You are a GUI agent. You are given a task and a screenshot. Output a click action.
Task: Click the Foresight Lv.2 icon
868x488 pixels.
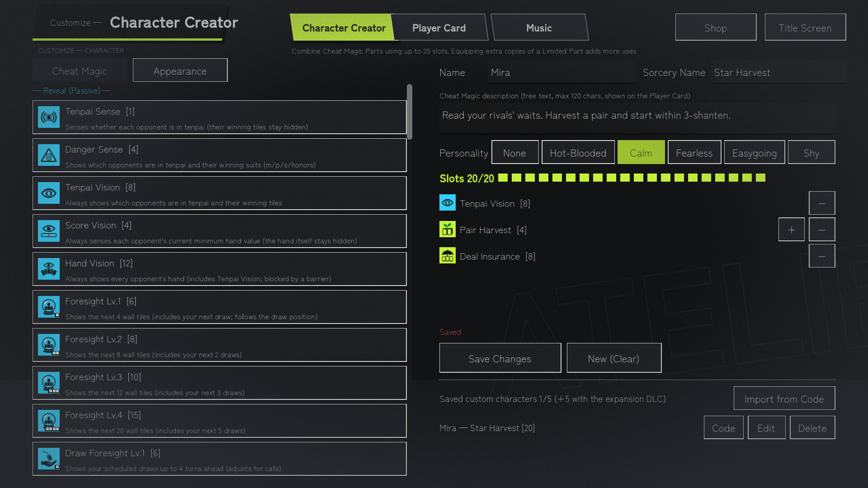pos(49,345)
